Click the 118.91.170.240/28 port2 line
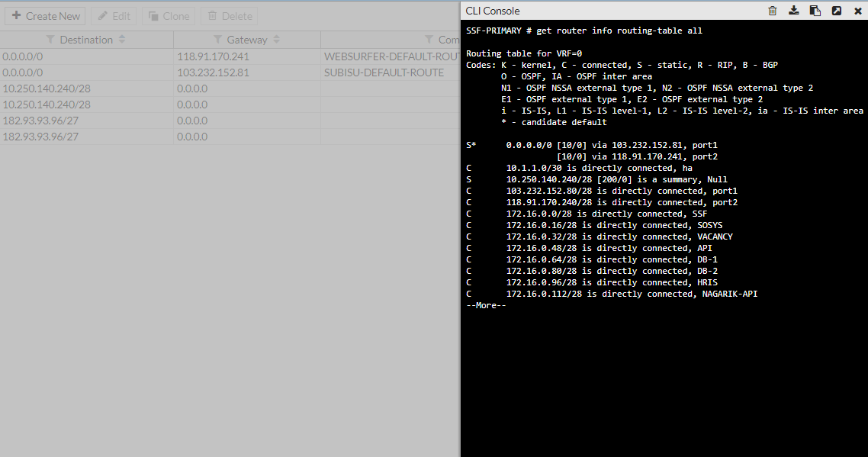Viewport: 868px width, 457px height. [602, 202]
